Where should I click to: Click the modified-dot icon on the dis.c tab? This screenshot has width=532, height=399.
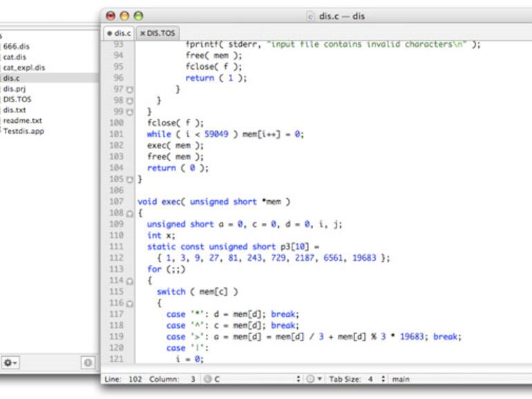click(x=109, y=32)
